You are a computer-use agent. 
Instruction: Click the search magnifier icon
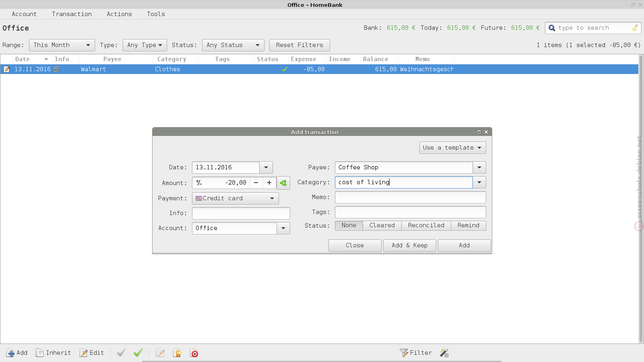point(552,28)
